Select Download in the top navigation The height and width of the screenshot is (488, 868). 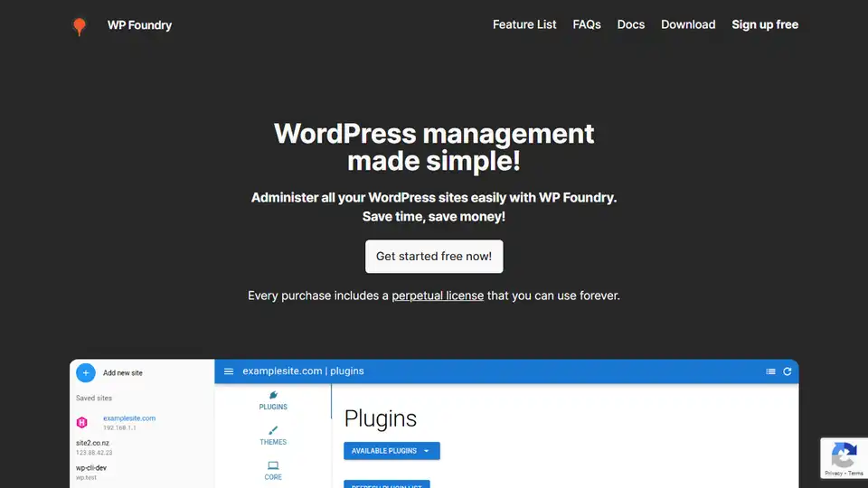(x=688, y=24)
